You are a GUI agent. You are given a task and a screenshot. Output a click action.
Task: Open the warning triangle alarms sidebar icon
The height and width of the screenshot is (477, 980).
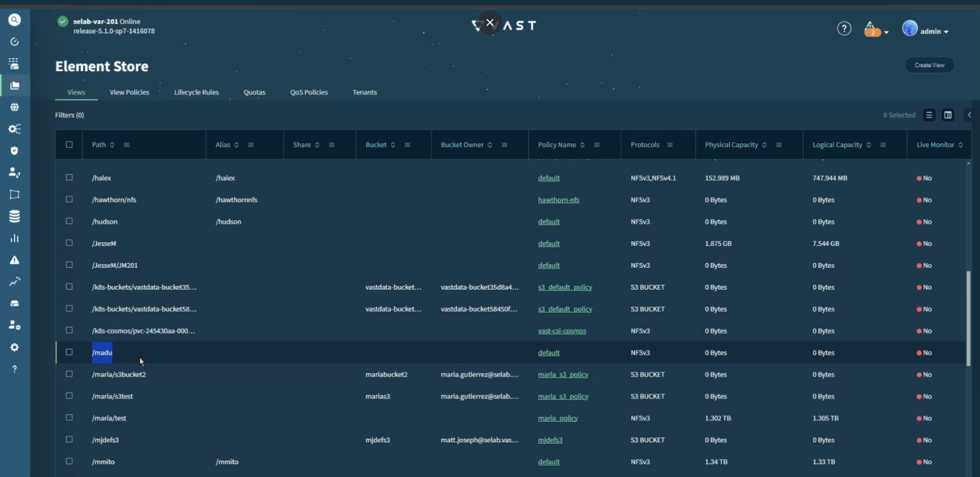(x=14, y=260)
